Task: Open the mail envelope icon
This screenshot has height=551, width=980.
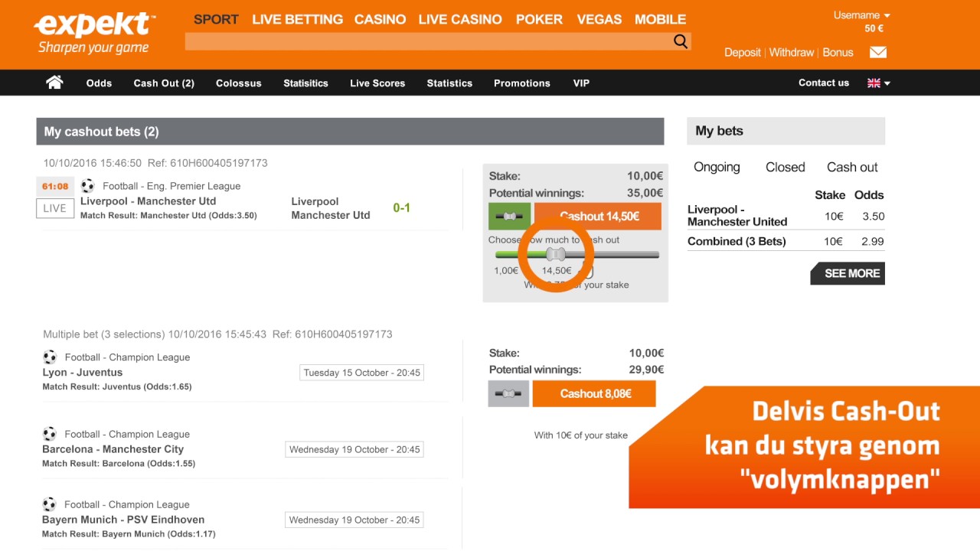Action: [x=878, y=52]
